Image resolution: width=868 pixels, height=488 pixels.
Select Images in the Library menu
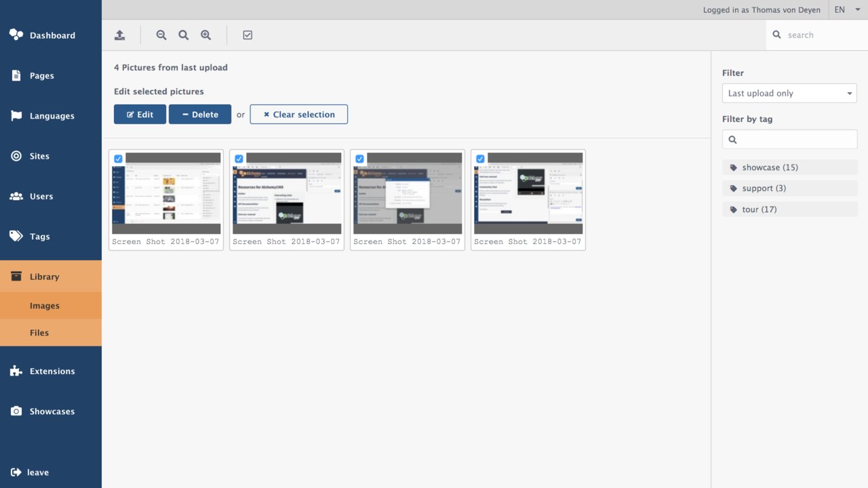pyautogui.click(x=43, y=305)
